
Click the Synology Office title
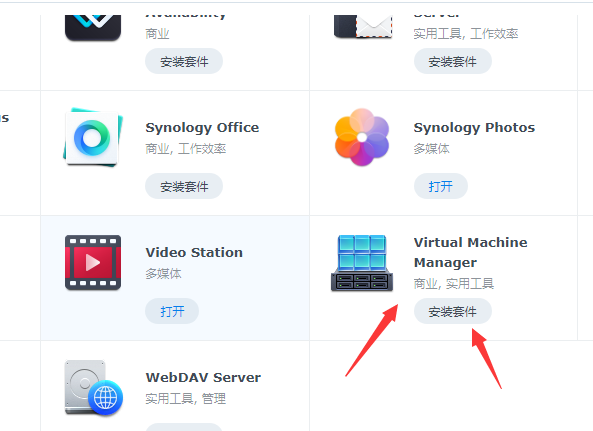202,128
